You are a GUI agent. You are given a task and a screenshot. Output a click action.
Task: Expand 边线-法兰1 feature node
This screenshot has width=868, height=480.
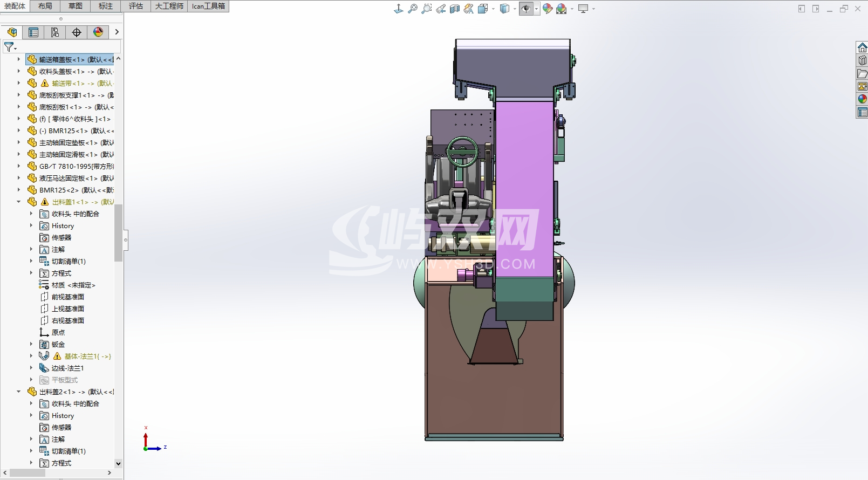coord(31,368)
